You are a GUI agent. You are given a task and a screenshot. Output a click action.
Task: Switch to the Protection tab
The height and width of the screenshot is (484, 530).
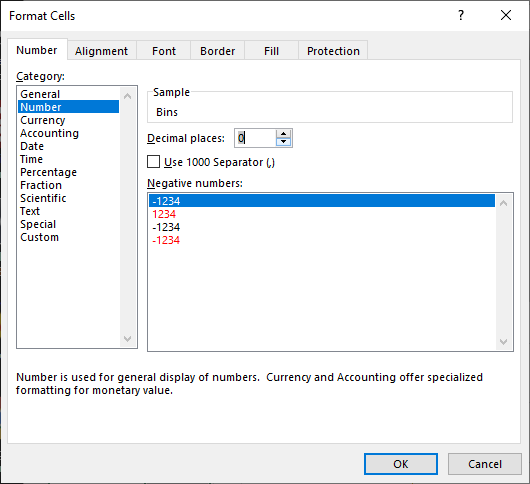333,51
